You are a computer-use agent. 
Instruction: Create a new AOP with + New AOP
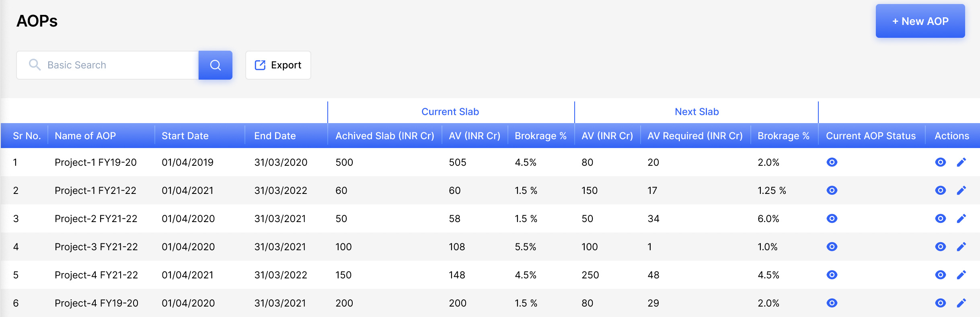point(920,21)
